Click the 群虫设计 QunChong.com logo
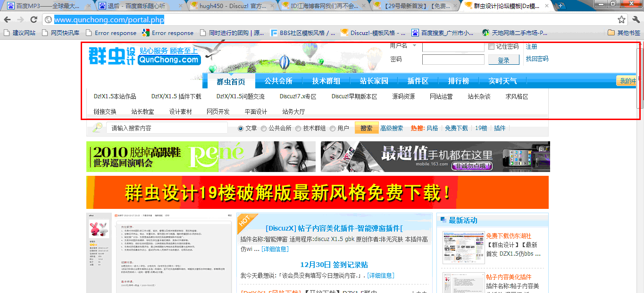The width and height of the screenshot is (644, 293). [x=144, y=56]
